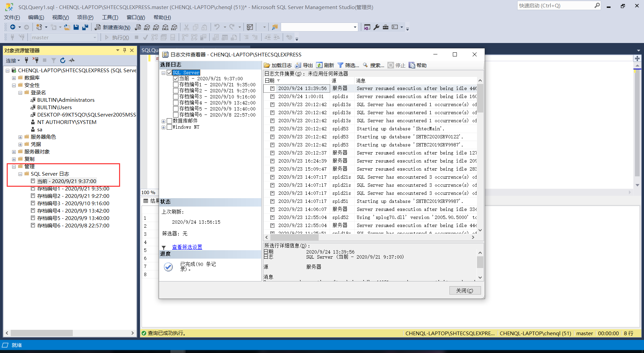
Task: Open the 工具(T) menu
Action: coord(110,17)
